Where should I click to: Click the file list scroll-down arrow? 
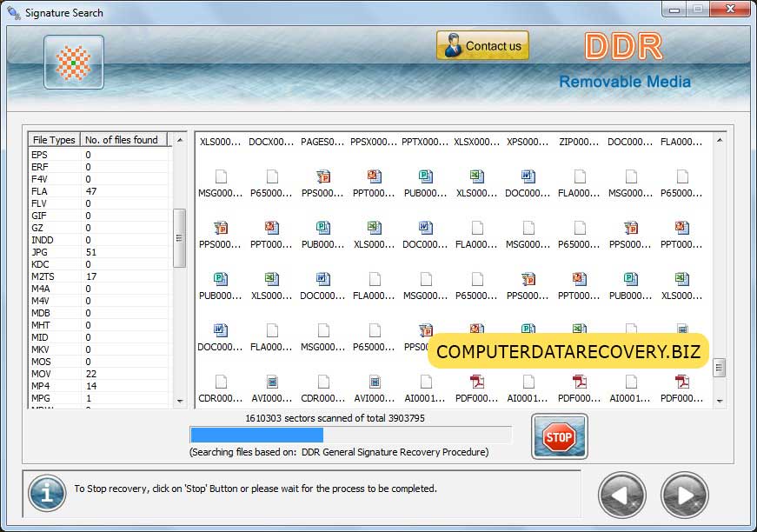720,401
